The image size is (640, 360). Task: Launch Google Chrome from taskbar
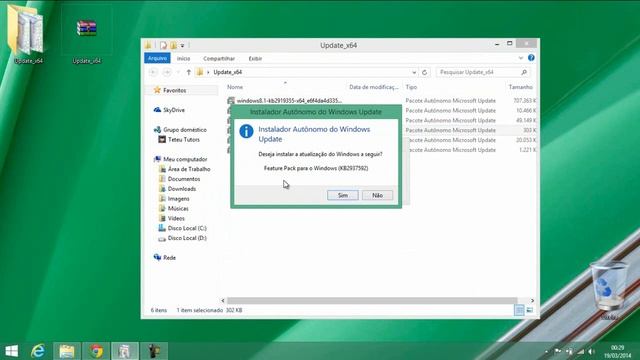pos(96,351)
